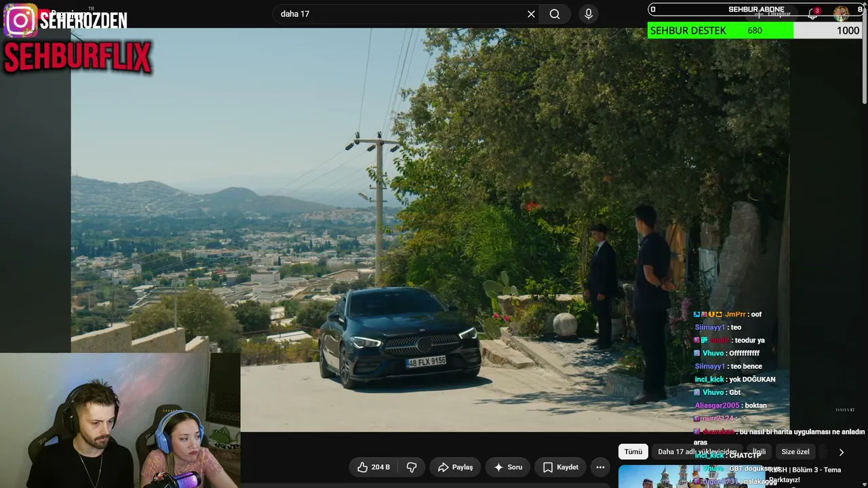This screenshot has height=488, width=868.
Task: Open the RUSH Bölüm 3 video thumbnail
Action: click(x=690, y=476)
